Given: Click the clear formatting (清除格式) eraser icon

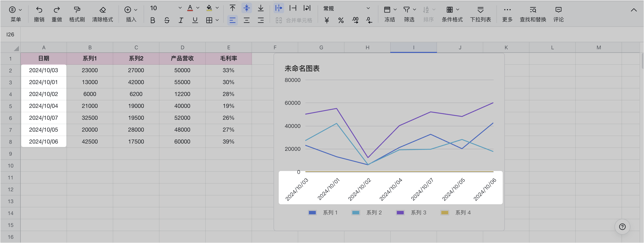Looking at the screenshot, I should (102, 10).
